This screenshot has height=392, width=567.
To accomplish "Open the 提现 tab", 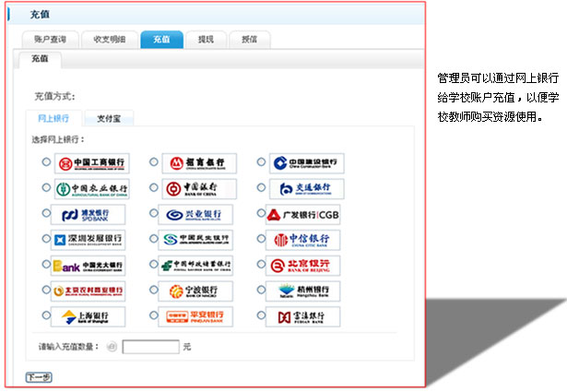I will (206, 39).
